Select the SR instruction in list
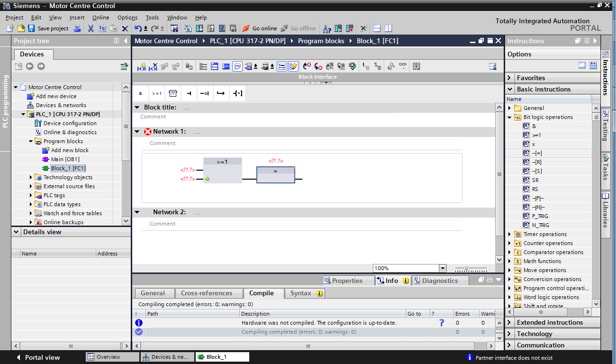Screen dimensions: 616x364 535,180
